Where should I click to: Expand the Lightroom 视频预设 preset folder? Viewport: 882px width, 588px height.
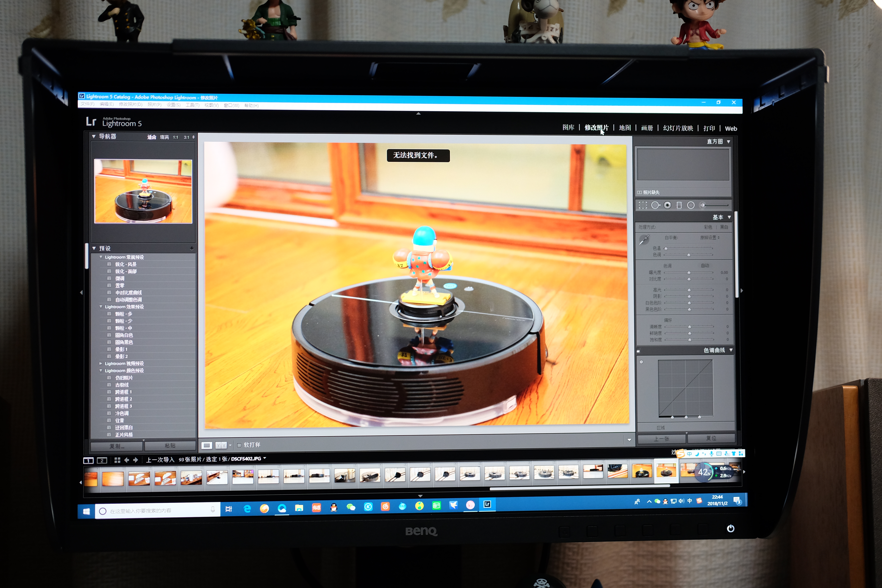101,363
